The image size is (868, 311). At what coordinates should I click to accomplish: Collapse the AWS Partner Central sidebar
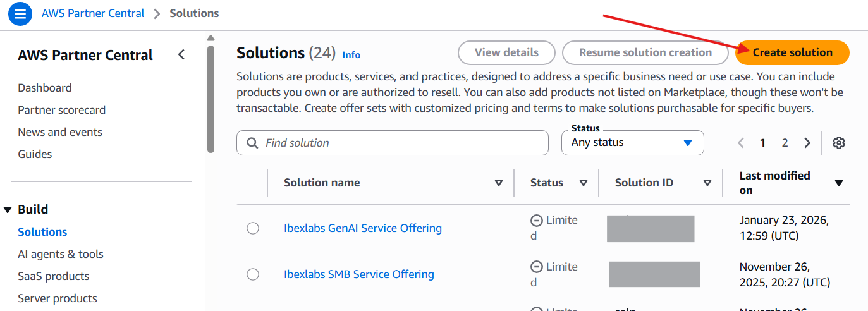(x=181, y=55)
